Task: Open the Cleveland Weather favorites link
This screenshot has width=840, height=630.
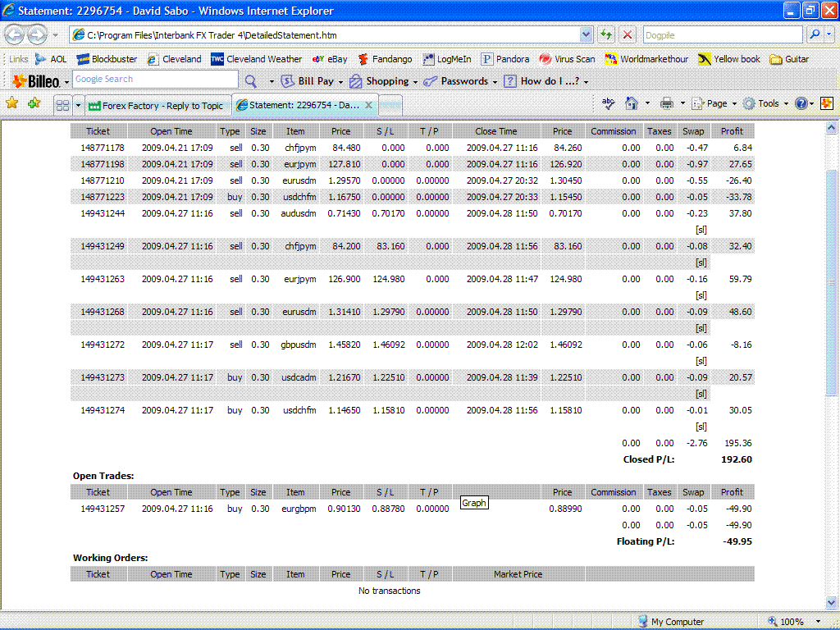Action: click(257, 59)
